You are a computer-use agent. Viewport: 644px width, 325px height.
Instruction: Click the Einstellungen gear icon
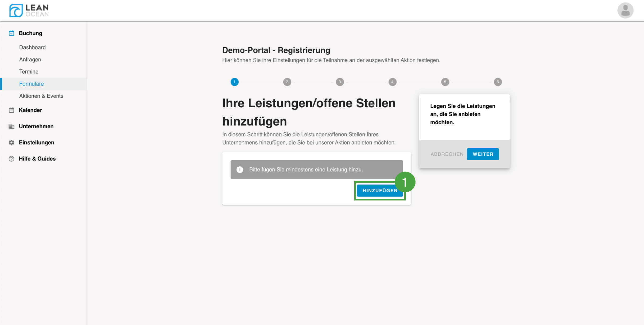tap(11, 143)
